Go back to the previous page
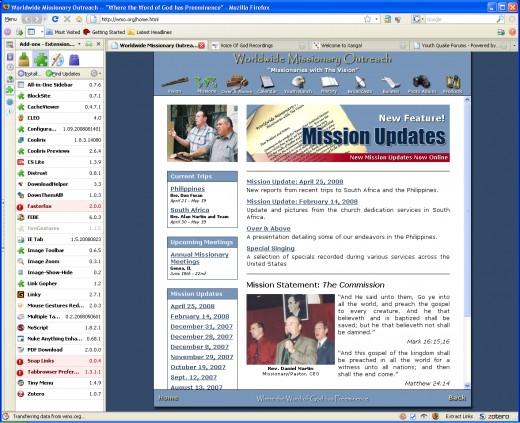This screenshot has width=520, height=423. tap(27, 19)
